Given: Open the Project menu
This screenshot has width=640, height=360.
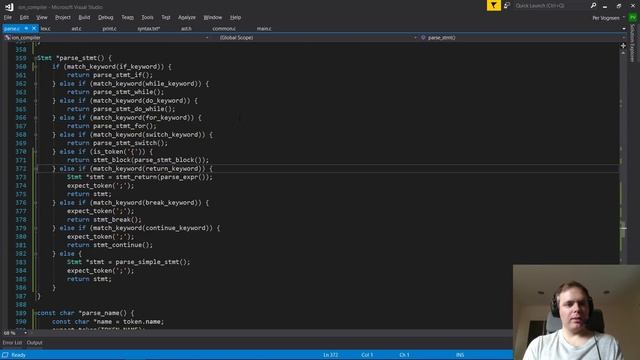Looking at the screenshot, I should coord(63,18).
